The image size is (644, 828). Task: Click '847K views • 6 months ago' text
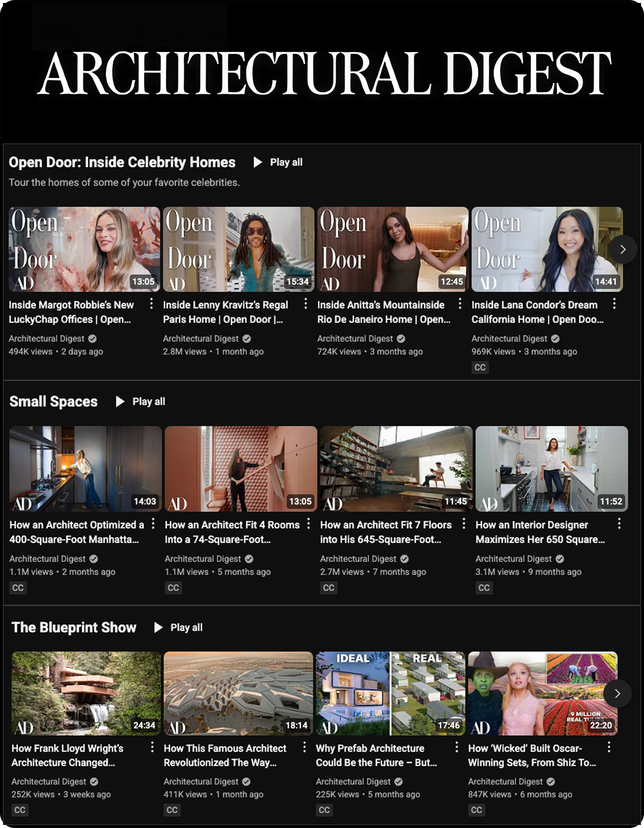[x=521, y=794]
